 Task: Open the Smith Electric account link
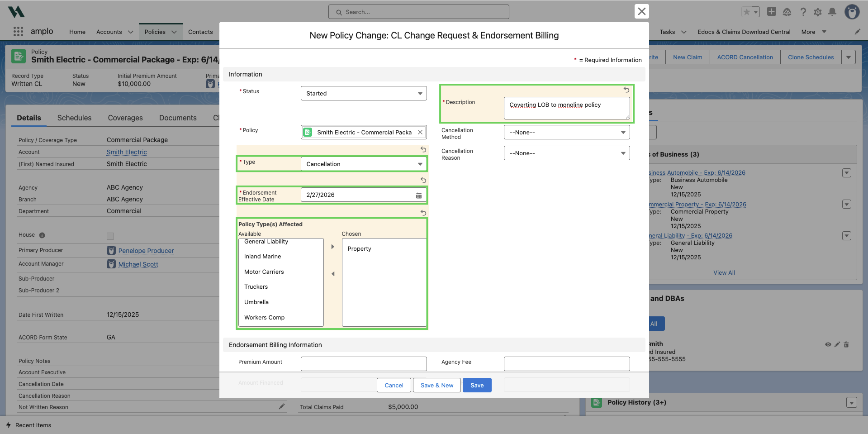[127, 152]
